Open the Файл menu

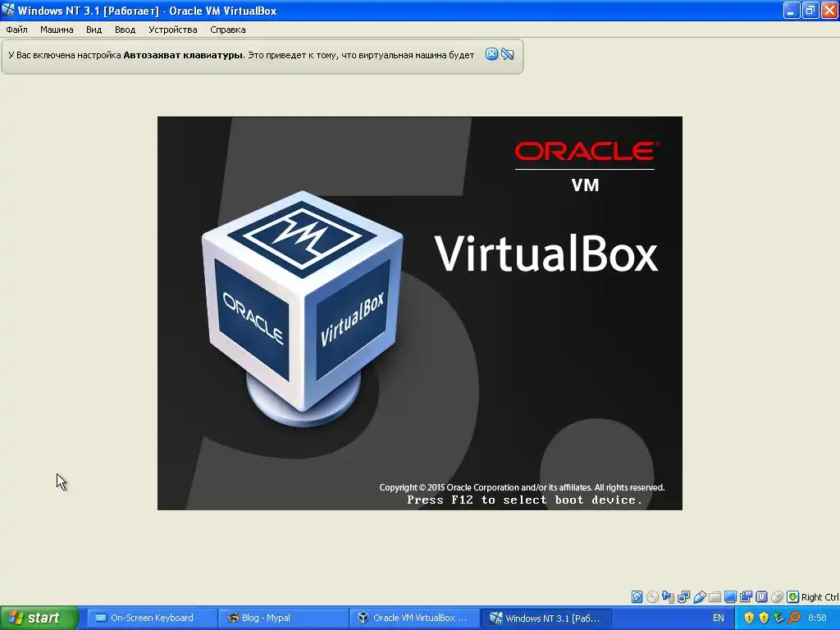pyautogui.click(x=16, y=30)
